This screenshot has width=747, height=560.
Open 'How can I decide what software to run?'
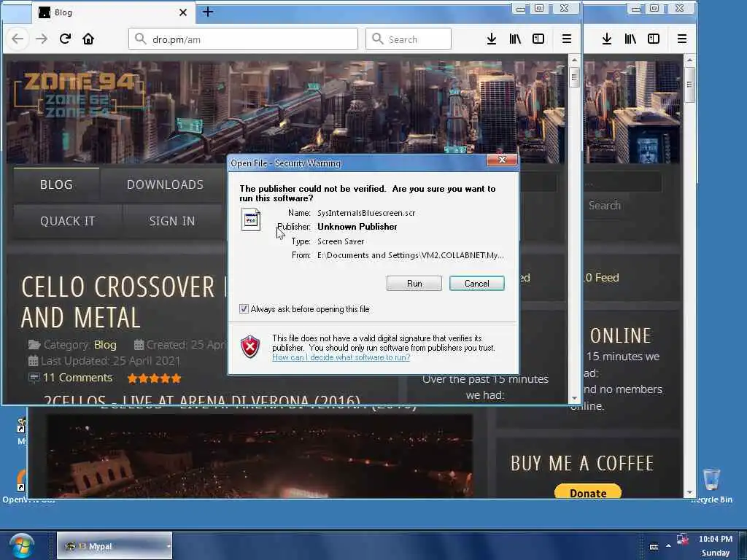tap(341, 357)
